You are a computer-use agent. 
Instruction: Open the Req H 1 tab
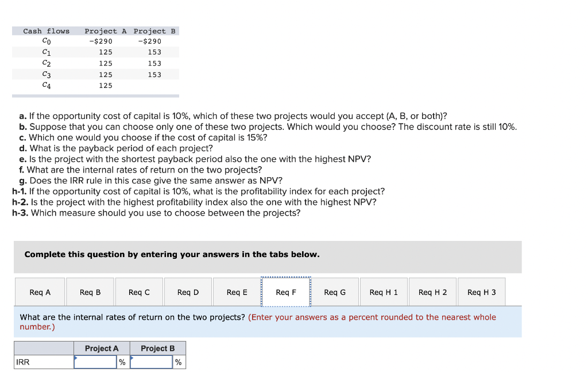pos(384,292)
